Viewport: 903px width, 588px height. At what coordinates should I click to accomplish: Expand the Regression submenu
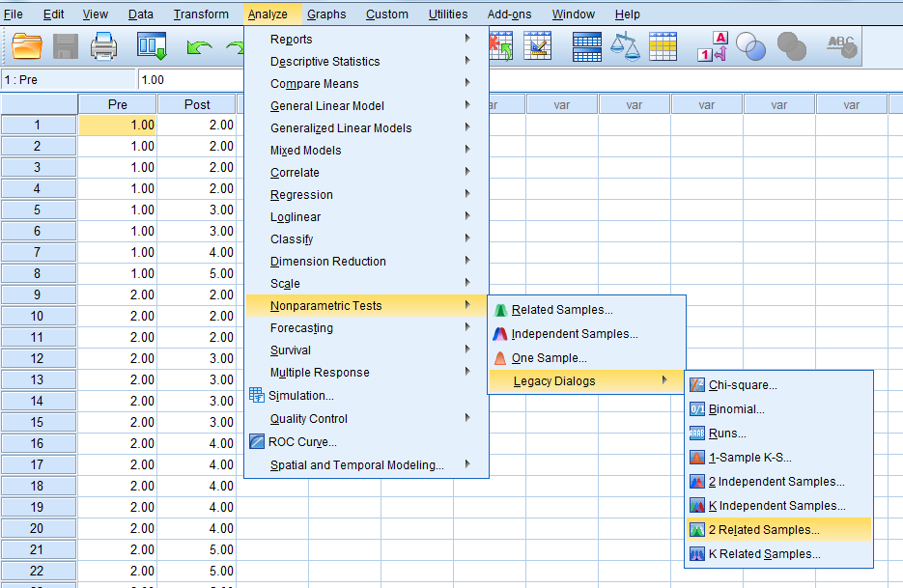(x=301, y=195)
